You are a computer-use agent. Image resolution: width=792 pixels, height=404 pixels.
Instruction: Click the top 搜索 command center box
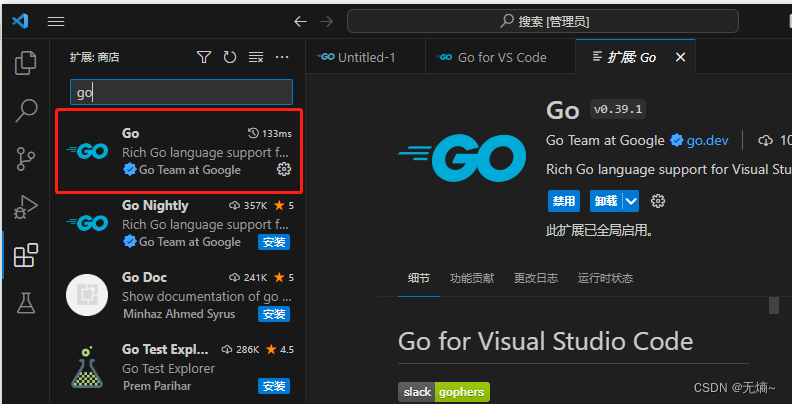pos(542,21)
